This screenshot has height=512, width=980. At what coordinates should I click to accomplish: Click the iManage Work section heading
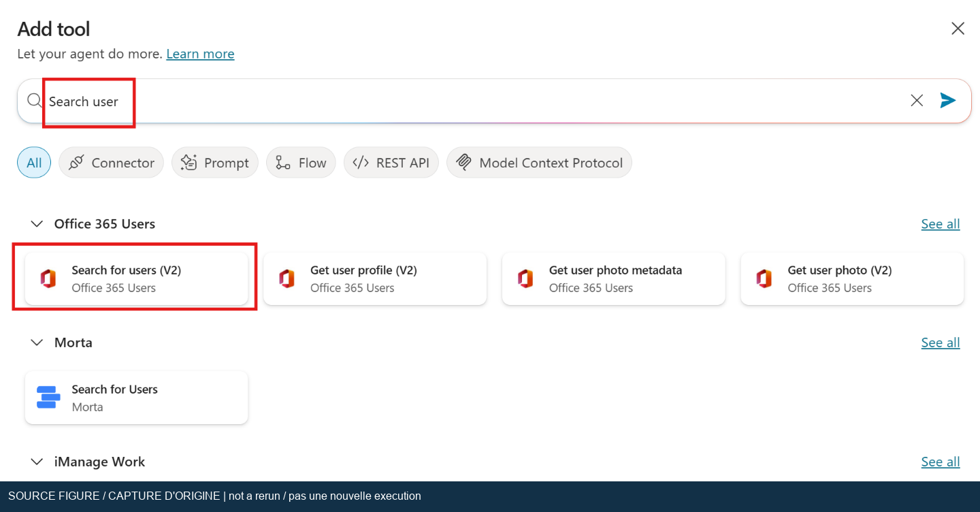99,462
